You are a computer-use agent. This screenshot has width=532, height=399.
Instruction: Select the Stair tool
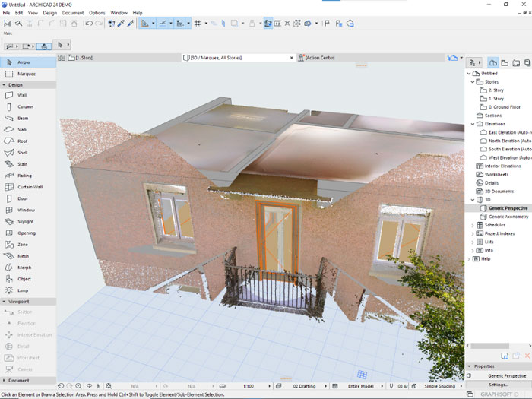click(28, 164)
